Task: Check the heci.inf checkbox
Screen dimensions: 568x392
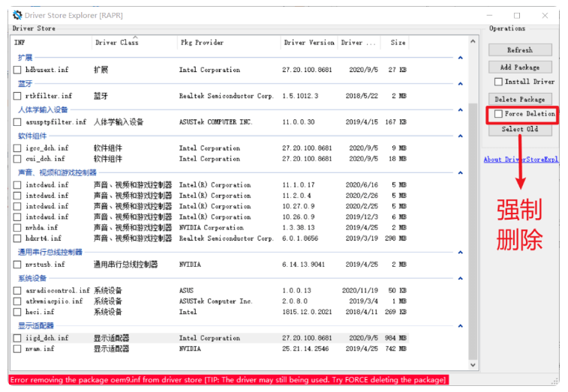Action: click(x=17, y=312)
